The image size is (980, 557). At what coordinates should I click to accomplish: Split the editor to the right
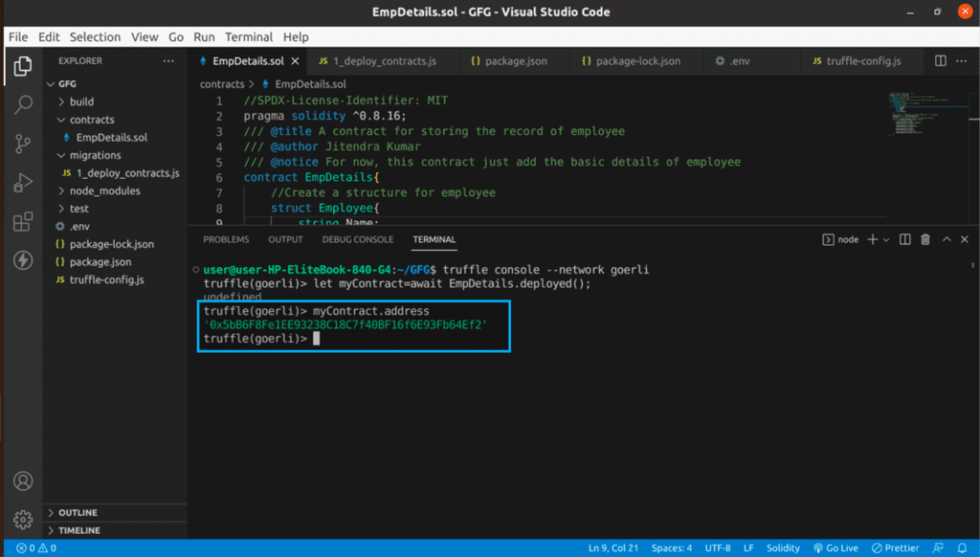pyautogui.click(x=940, y=60)
